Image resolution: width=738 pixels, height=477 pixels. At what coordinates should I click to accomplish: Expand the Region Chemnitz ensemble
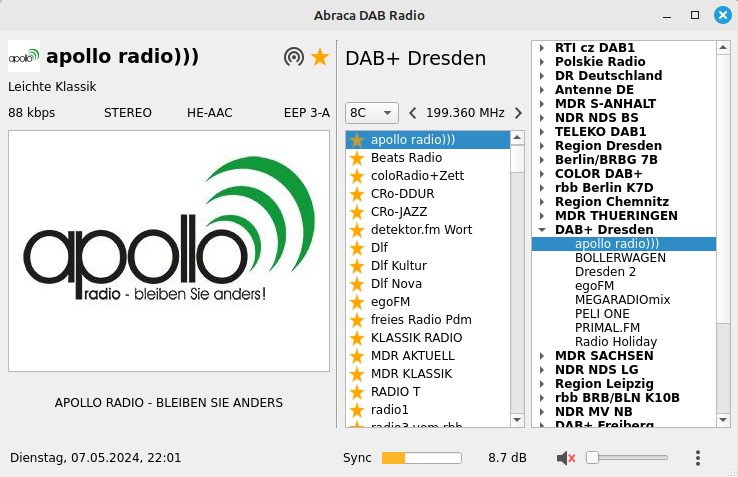point(541,202)
